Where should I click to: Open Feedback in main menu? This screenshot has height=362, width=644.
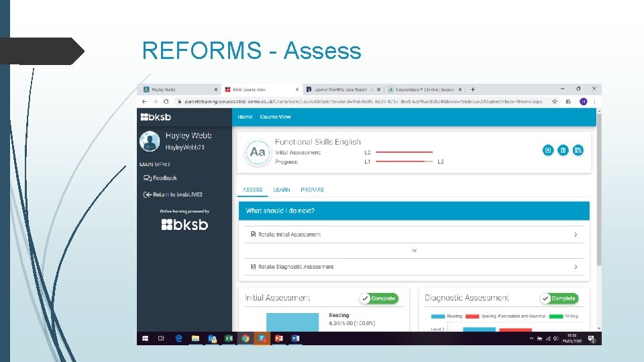160,178
